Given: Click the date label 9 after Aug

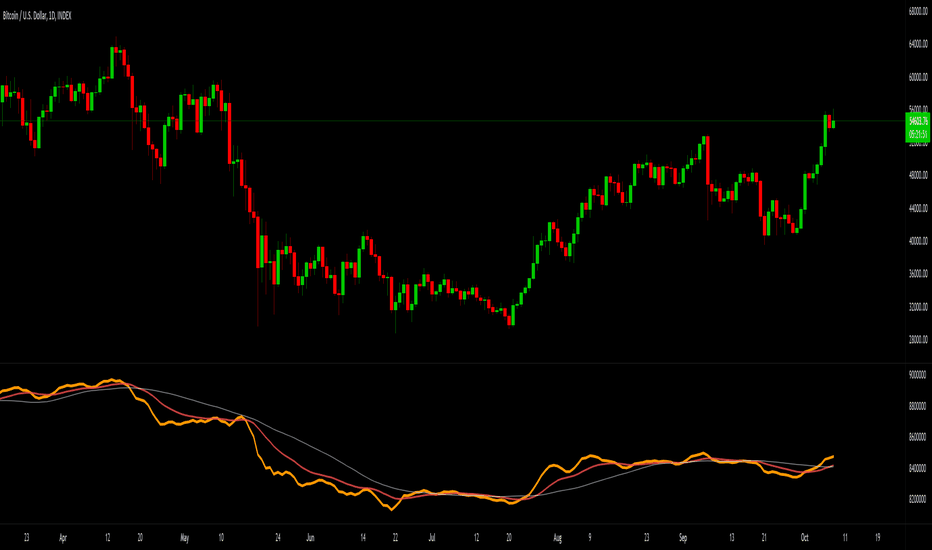Looking at the screenshot, I should [x=590, y=538].
